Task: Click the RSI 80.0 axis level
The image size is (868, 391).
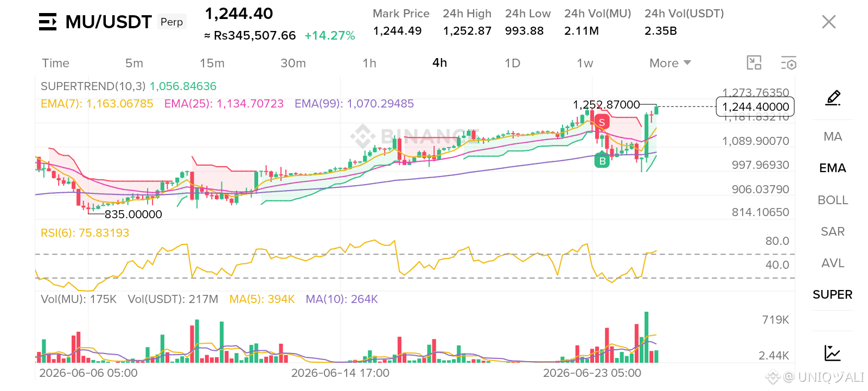Action: tap(777, 241)
